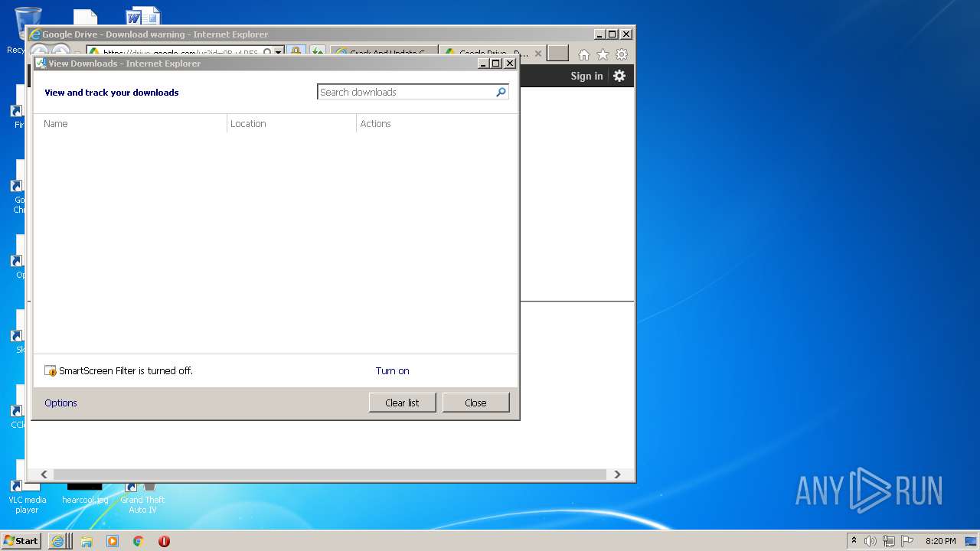The height and width of the screenshot is (551, 980).
Task: Open Internet Explorer Home icon
Action: [584, 54]
